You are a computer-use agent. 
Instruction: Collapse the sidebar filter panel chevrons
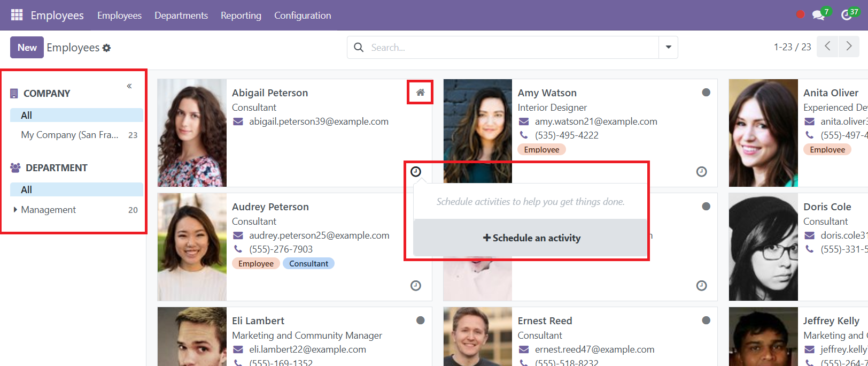[x=129, y=86]
